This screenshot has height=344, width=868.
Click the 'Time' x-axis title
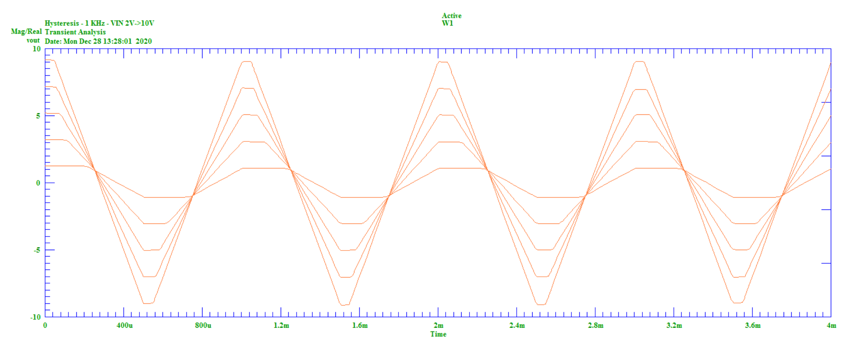[x=438, y=334]
